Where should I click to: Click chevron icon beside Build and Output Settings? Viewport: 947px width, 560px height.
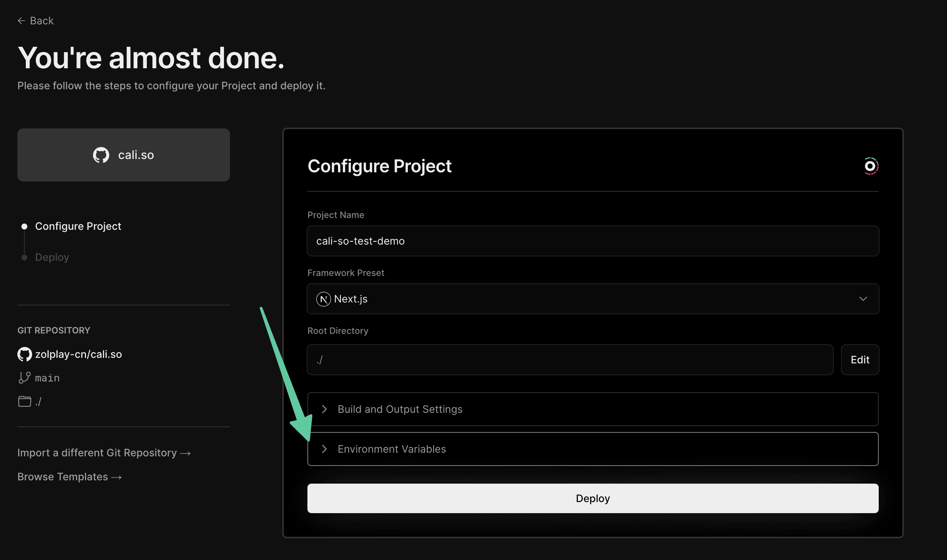pos(324,409)
